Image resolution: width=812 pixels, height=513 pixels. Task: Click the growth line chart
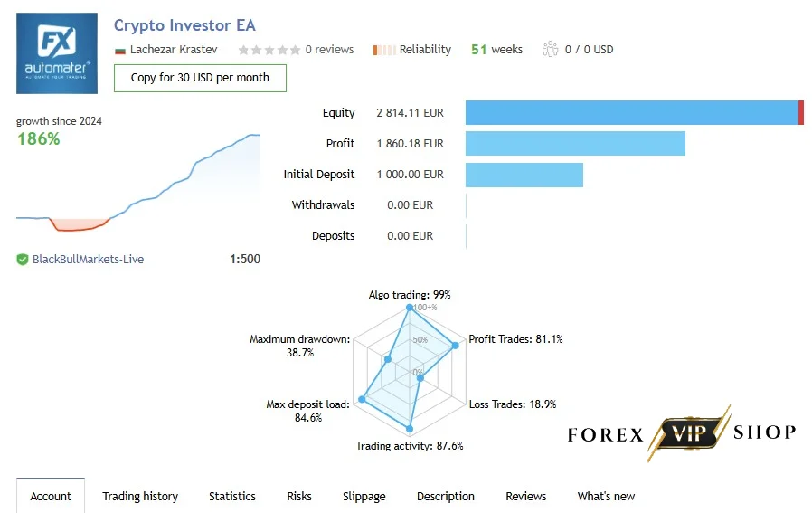pyautogui.click(x=138, y=183)
